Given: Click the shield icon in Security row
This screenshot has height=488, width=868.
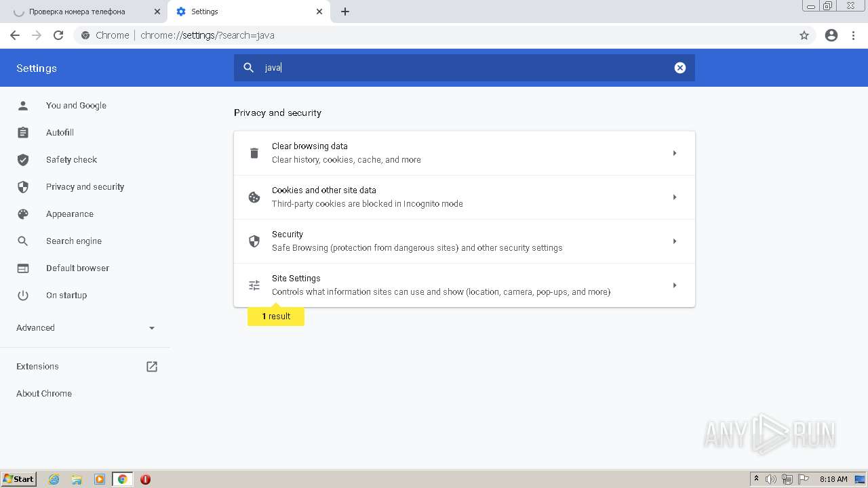Looking at the screenshot, I should (254, 241).
